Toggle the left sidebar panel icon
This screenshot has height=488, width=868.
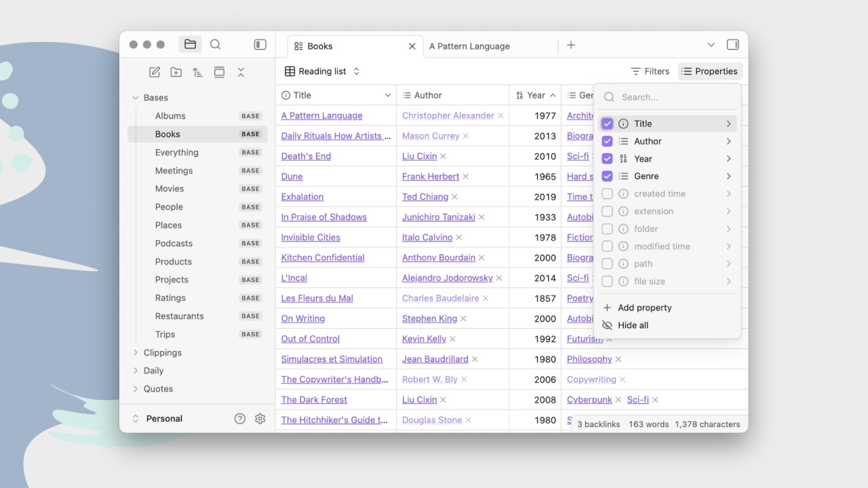(x=260, y=44)
